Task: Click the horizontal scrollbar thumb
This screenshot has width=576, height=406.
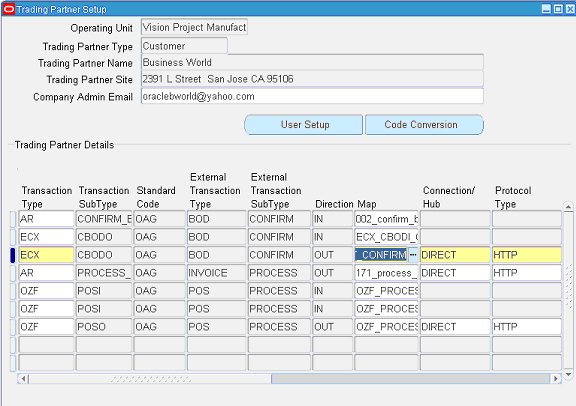Action: pos(410,378)
